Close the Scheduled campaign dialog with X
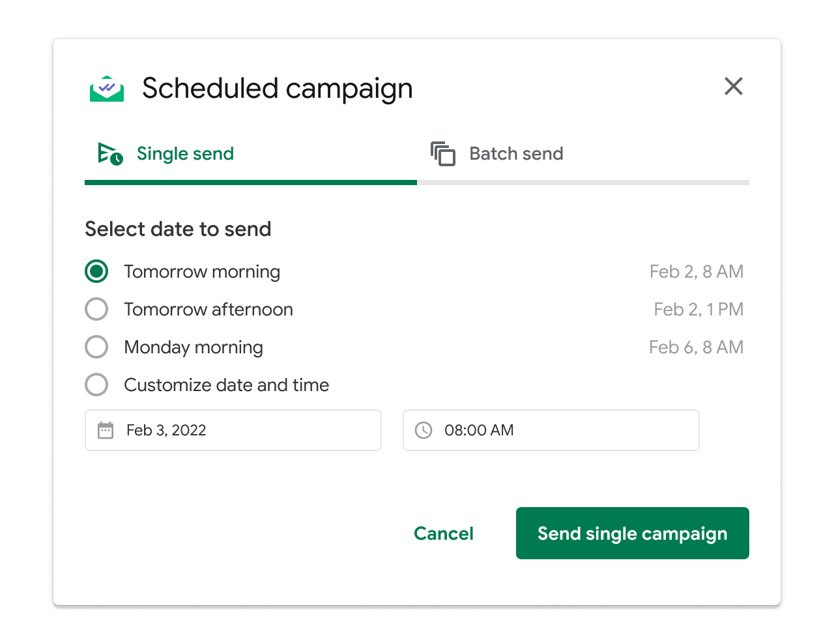 [734, 86]
